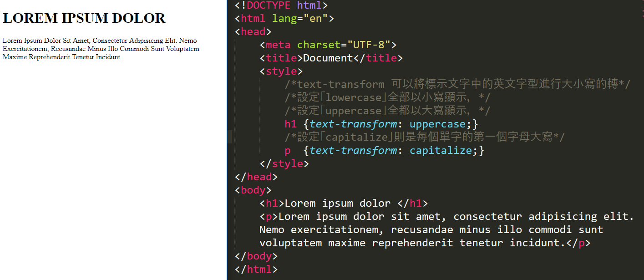644x280 pixels.
Task: Click the opening head tag
Action: pyautogui.click(x=253, y=32)
